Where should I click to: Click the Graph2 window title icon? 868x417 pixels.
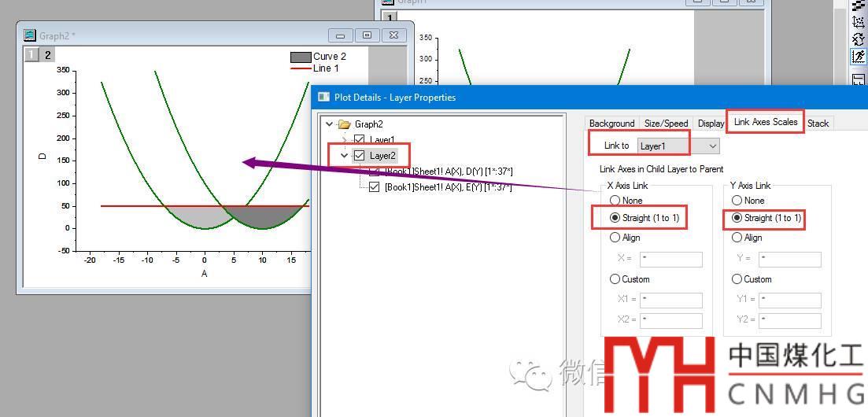click(29, 35)
